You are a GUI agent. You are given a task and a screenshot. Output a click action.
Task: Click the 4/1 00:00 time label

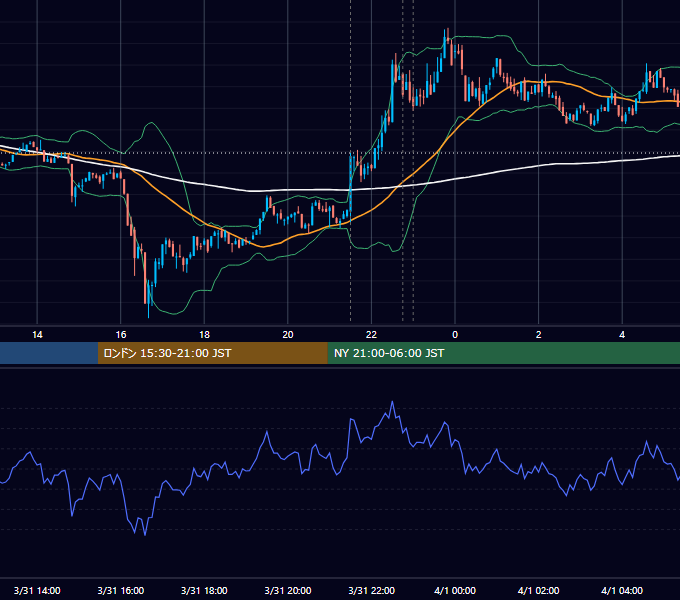click(455, 590)
